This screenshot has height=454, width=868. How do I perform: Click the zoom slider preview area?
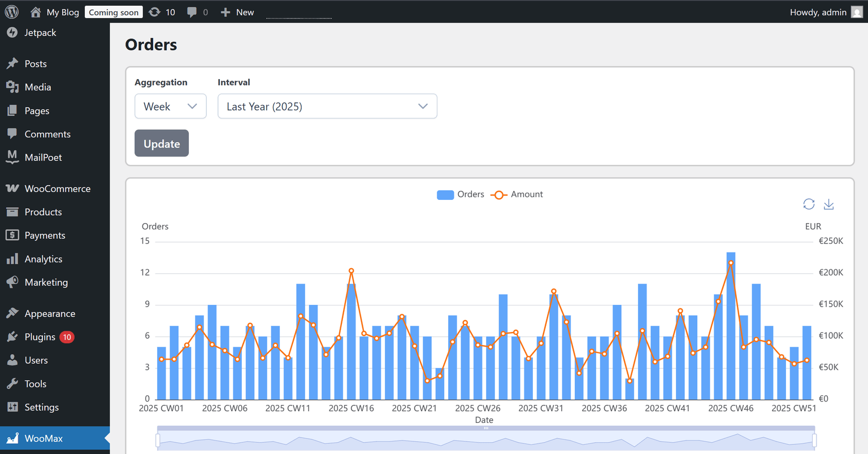[x=486, y=441]
